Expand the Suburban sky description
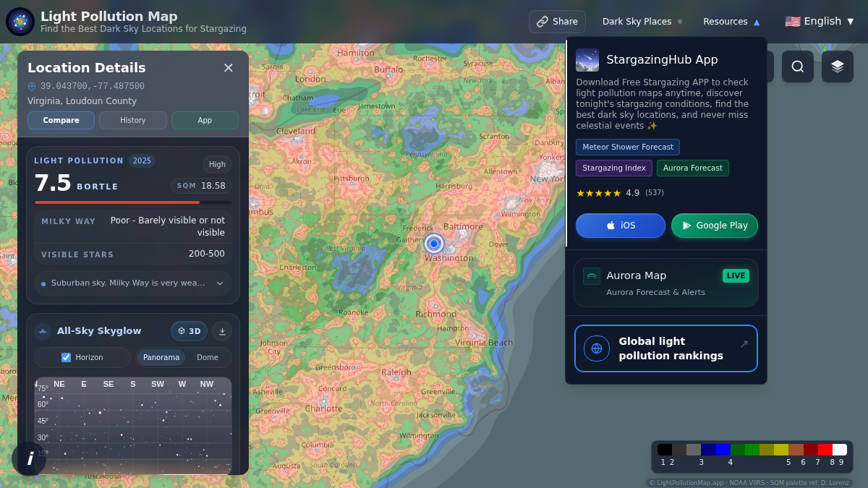This screenshot has height=488, width=868. (133, 283)
